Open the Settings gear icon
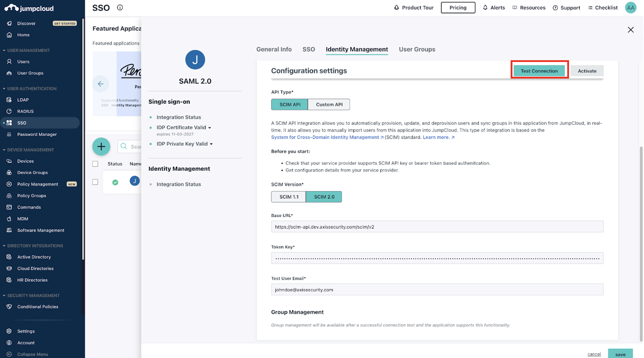Viewport: 644px width, 358px height. click(x=9, y=331)
